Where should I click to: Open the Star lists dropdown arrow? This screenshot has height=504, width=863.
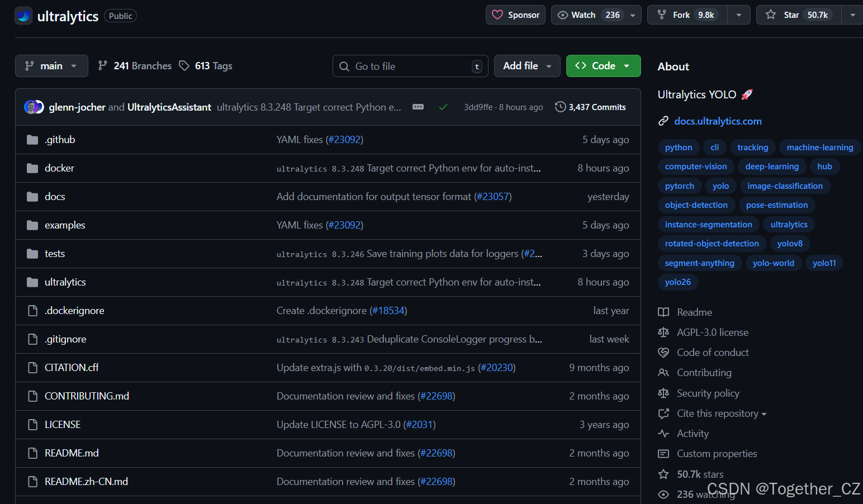[852, 15]
